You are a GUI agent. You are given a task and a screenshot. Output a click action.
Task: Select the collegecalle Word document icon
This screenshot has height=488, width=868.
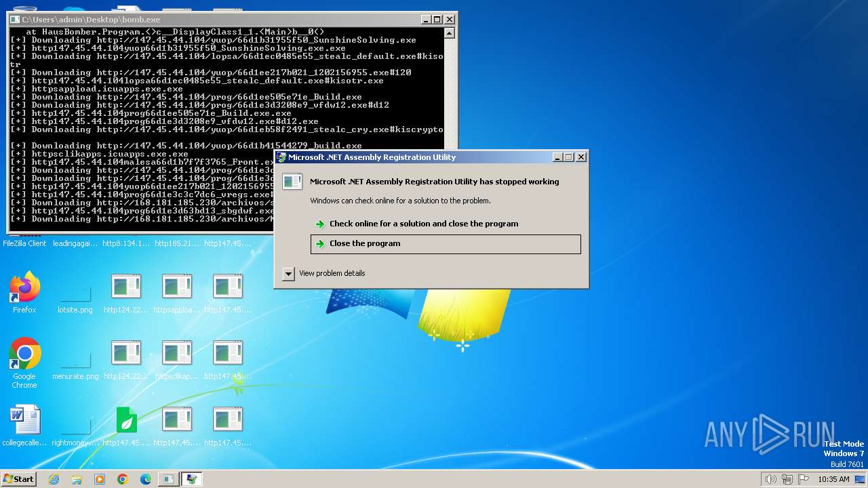[x=24, y=426]
